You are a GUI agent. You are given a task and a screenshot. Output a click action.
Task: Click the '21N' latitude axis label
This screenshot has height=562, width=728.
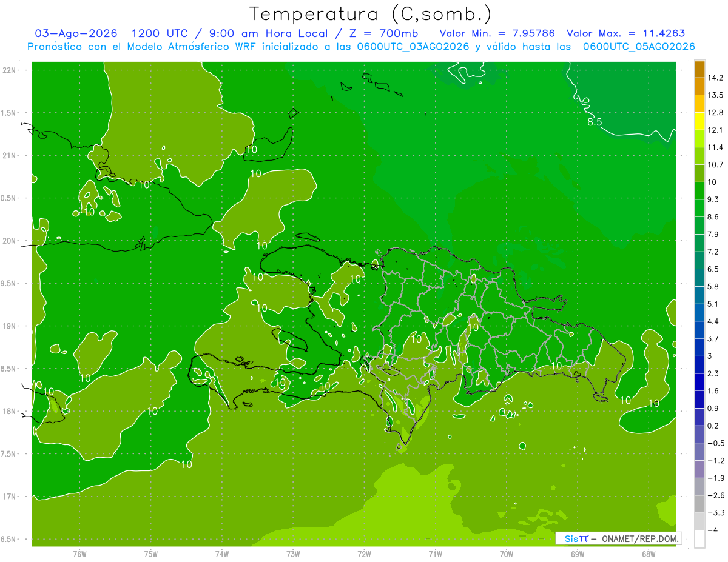point(10,156)
